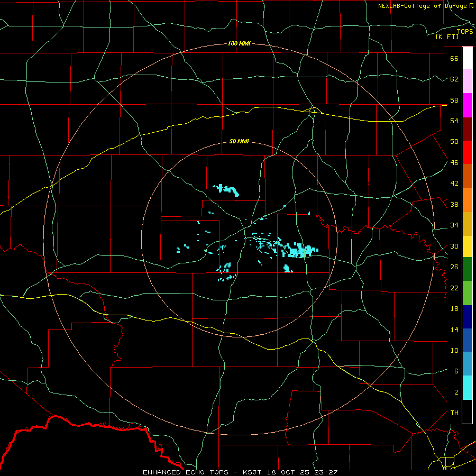Click the light pink color scale swatch
The height and width of the screenshot is (476, 476).
click(x=467, y=81)
